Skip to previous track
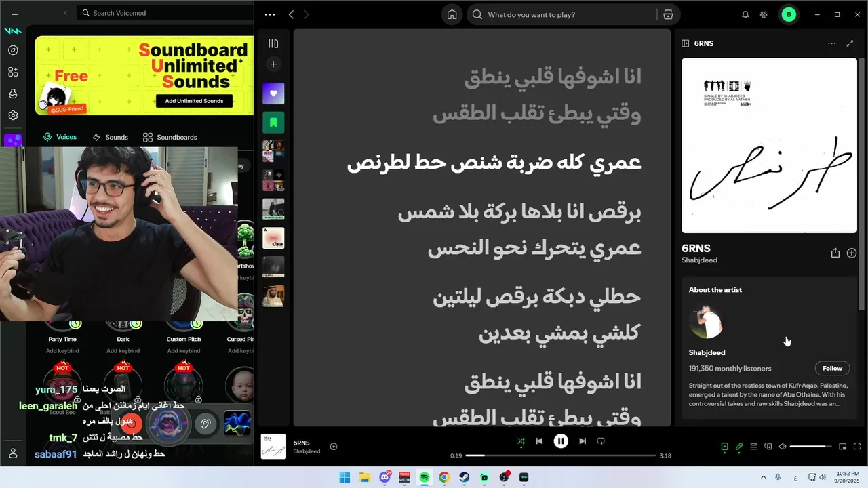This screenshot has width=868, height=488. tap(539, 441)
